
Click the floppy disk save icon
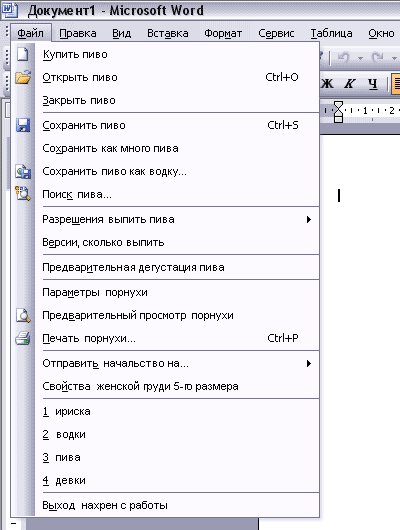(x=23, y=125)
